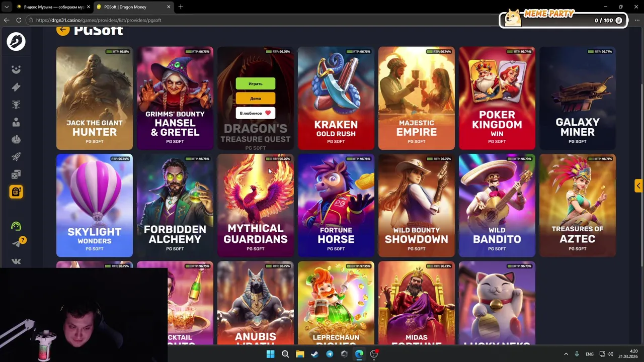Open Mythical Guardians game card
Image resolution: width=644 pixels, height=362 pixels.
[256, 206]
